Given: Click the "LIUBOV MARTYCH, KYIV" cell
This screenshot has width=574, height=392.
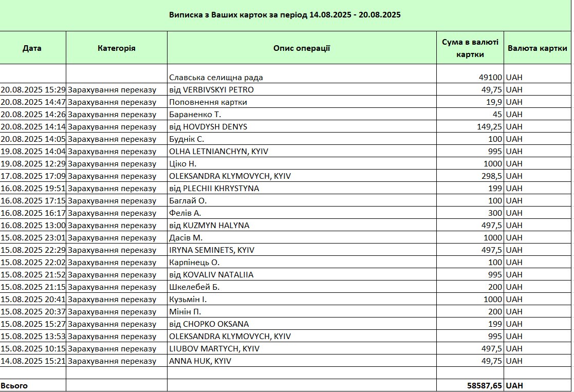Looking at the screenshot, I should pos(214,349).
